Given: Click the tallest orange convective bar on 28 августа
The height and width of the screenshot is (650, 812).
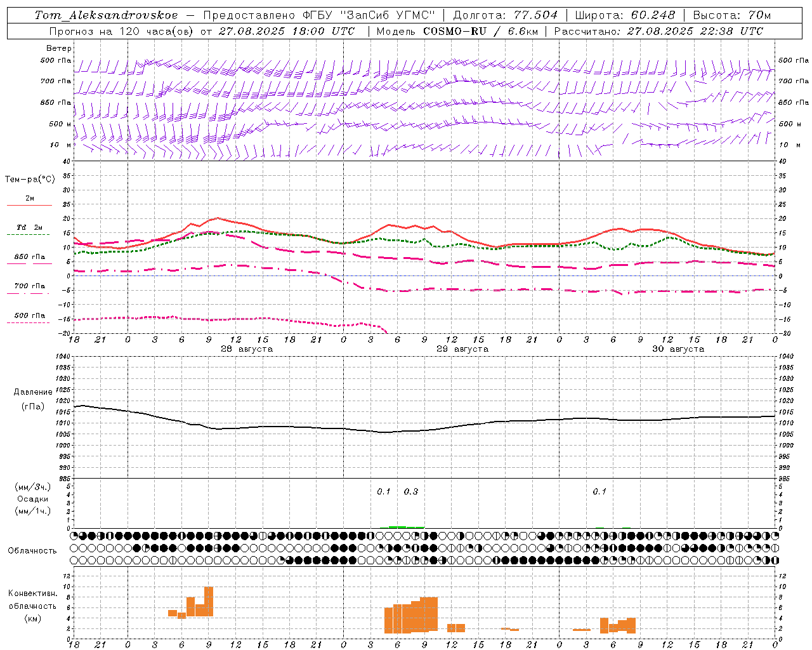Looking at the screenshot, I should coord(209,601).
